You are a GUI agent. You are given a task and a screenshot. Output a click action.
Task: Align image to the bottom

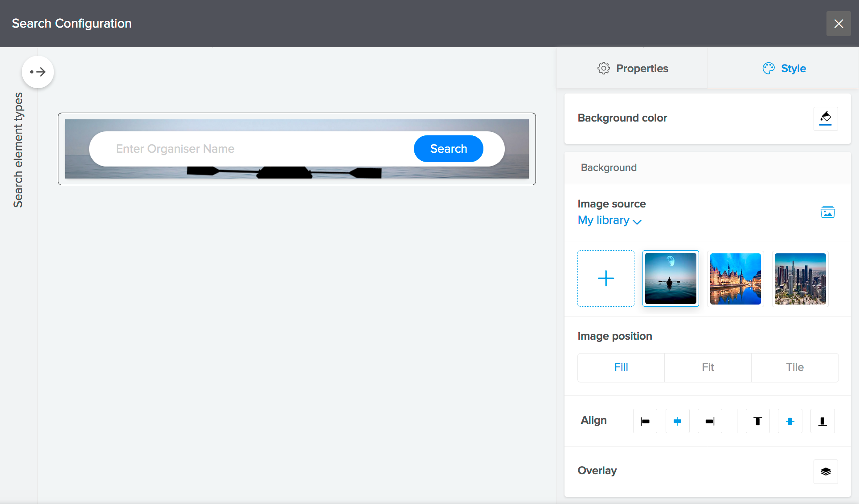click(822, 421)
